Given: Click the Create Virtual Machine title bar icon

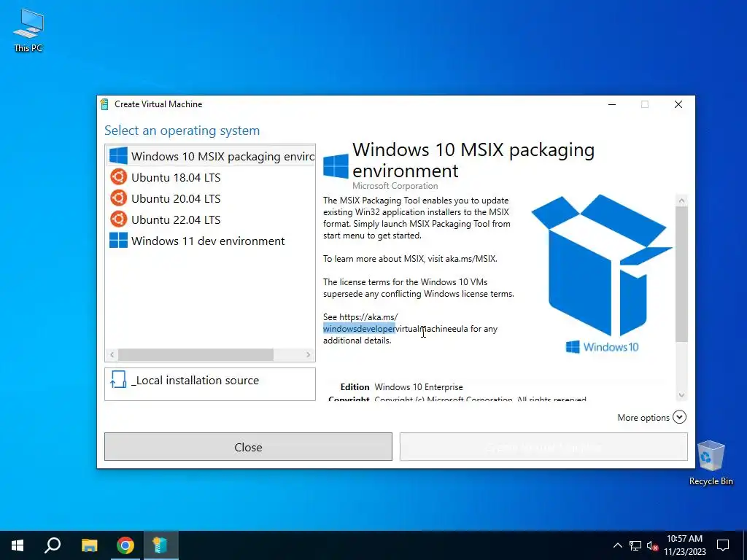Looking at the screenshot, I should coord(104,104).
